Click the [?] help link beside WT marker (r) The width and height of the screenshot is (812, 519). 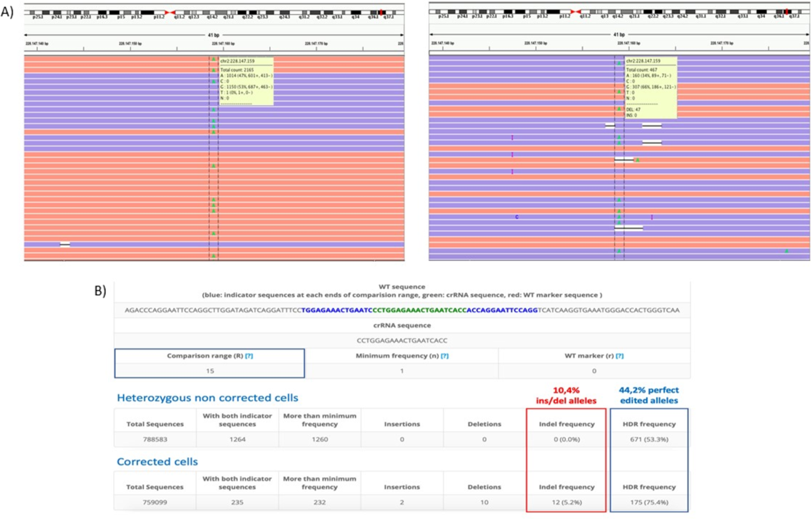(x=619, y=356)
